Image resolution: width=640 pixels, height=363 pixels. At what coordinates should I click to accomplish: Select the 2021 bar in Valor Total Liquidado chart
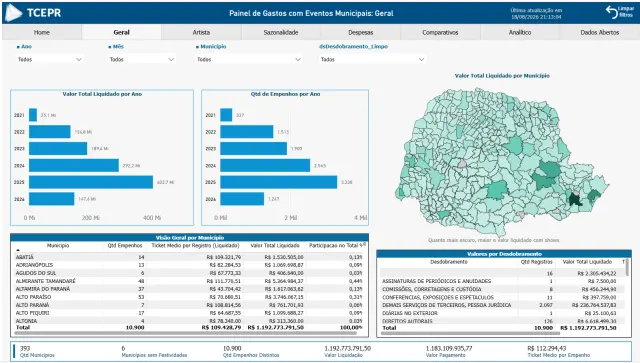pyautogui.click(x=33, y=115)
